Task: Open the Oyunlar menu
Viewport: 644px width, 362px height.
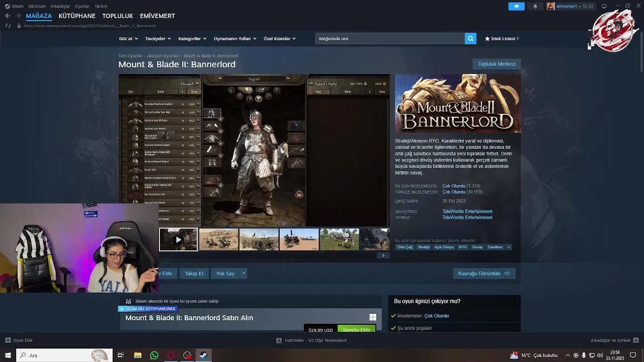Action: pos(82,6)
